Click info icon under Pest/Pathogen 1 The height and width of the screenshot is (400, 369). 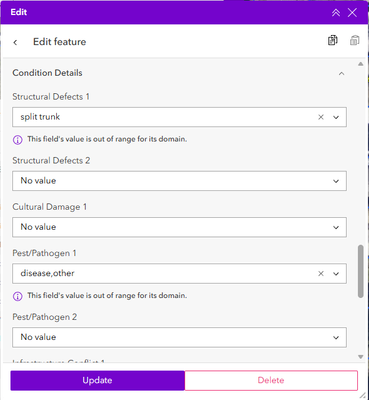click(x=17, y=296)
